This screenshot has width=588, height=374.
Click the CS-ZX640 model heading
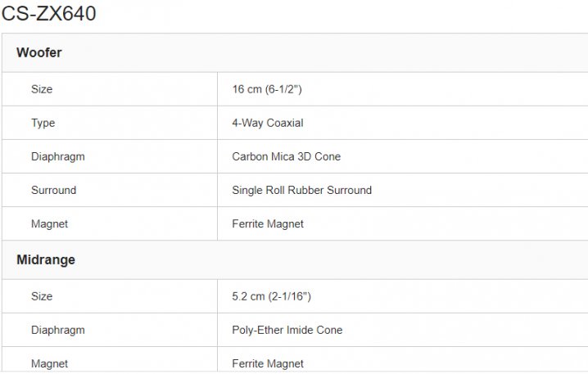pyautogui.click(x=49, y=13)
